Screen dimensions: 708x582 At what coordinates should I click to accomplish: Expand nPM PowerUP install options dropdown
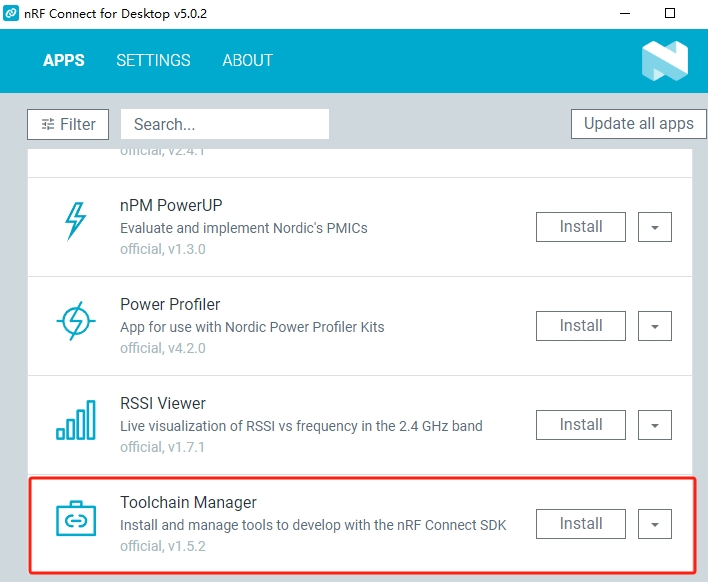point(655,227)
